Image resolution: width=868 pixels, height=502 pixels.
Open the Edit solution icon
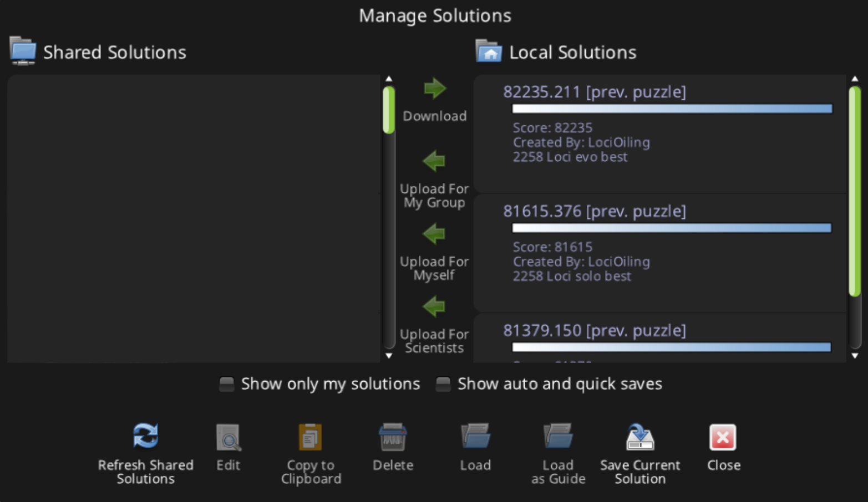[228, 438]
